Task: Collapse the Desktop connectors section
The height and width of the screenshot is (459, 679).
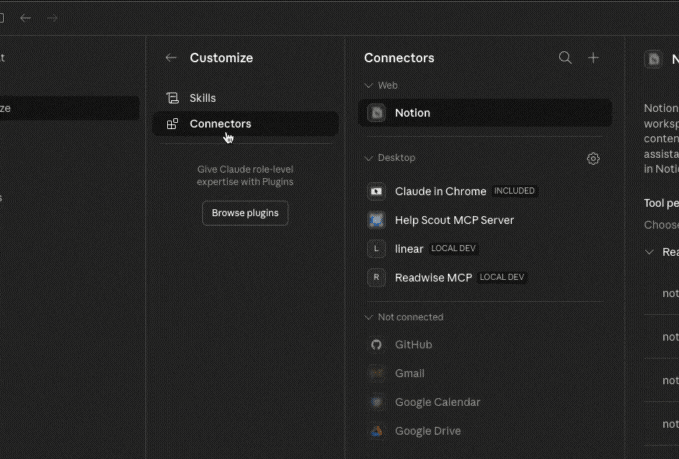Action: click(369, 158)
